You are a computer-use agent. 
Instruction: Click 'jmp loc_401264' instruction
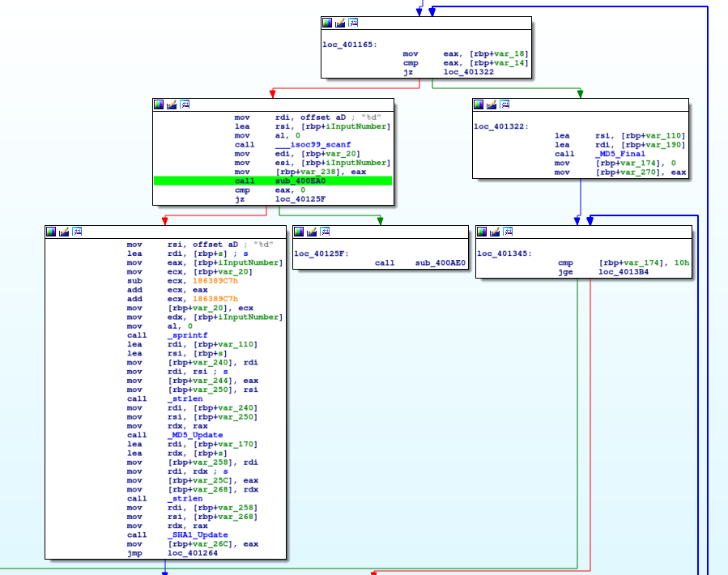172,553
